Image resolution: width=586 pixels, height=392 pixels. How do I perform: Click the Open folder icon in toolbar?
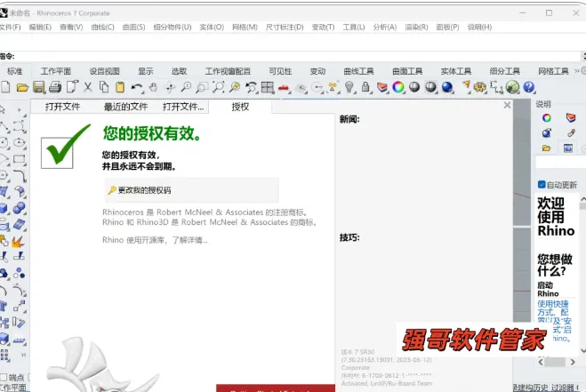(x=22, y=87)
